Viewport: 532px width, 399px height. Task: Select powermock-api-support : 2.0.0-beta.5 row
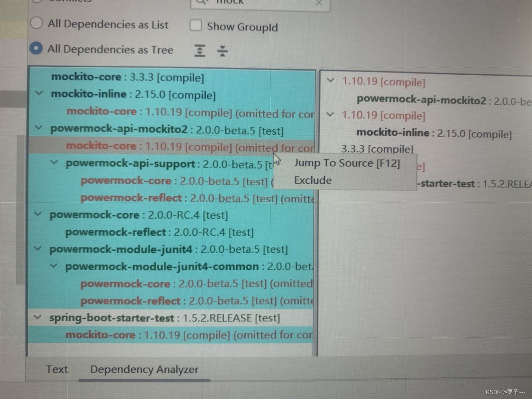pyautogui.click(x=172, y=164)
